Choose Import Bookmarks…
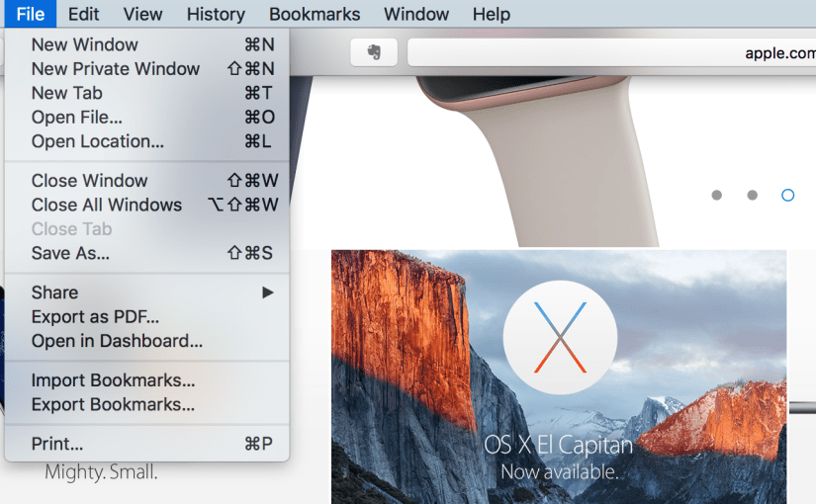The image size is (816, 504). [x=146, y=380]
